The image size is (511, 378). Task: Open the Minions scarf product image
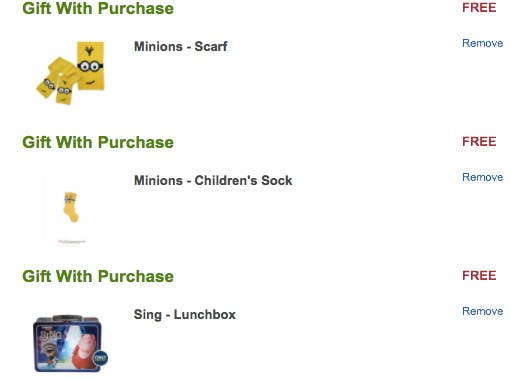(x=70, y=73)
